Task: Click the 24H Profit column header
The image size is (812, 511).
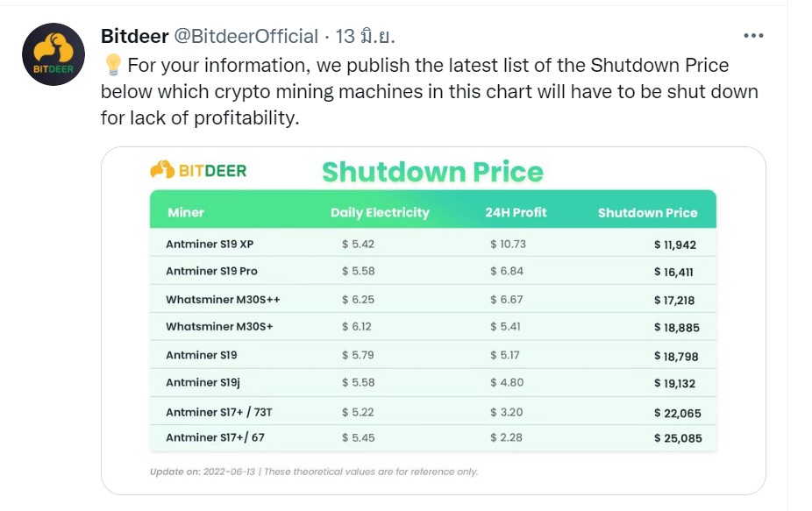Action: click(x=516, y=212)
